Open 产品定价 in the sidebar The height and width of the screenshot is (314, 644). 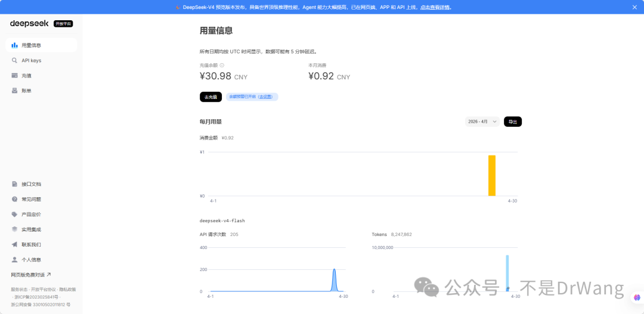(x=41, y=214)
